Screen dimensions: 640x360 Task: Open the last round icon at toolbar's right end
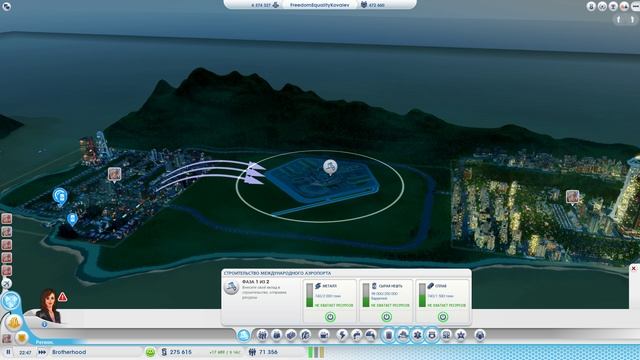[480, 335]
